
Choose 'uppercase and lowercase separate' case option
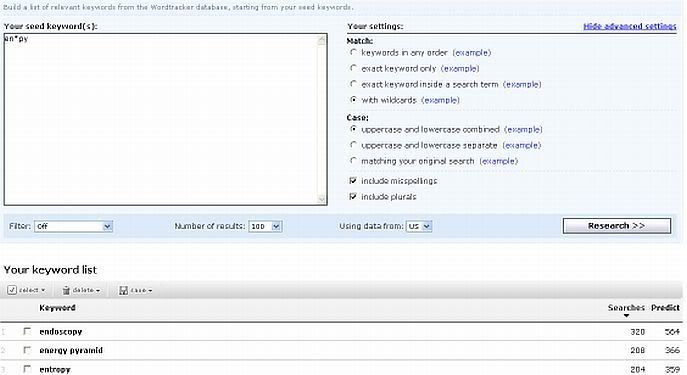point(354,145)
